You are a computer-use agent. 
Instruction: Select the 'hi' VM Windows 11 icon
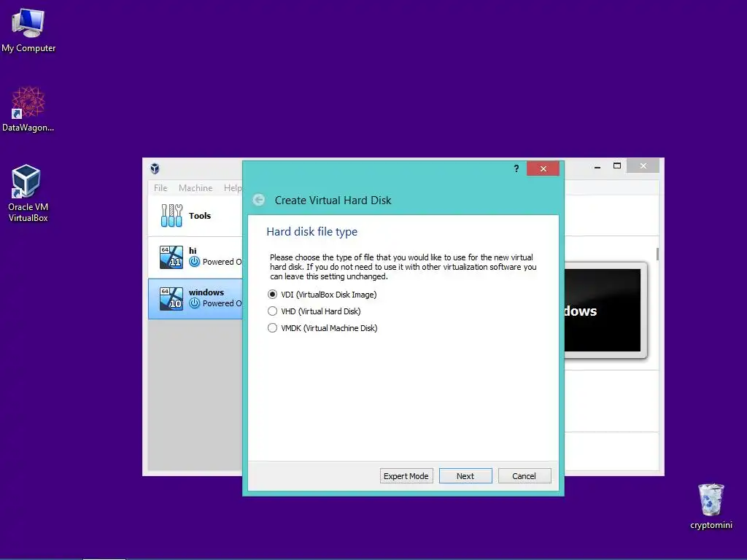pyautogui.click(x=171, y=257)
